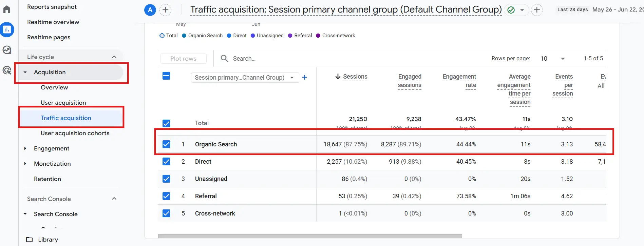The height and width of the screenshot is (246, 644).
Task: Sort by Average engagement time per session header
Action: point(514,89)
